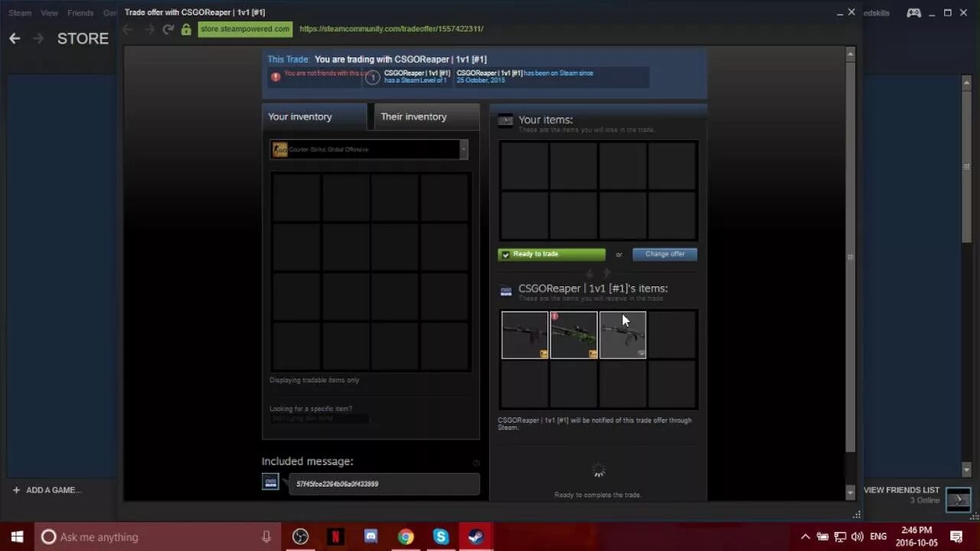980x551 pixels.
Task: Click Cortana microphone icon
Action: pyautogui.click(x=266, y=536)
